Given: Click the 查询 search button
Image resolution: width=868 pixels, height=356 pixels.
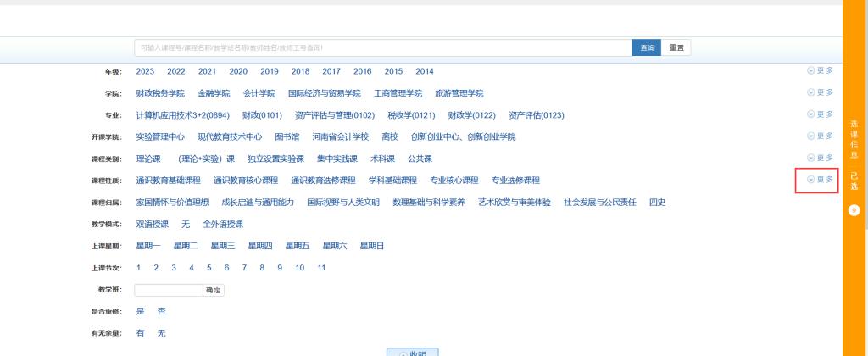Looking at the screenshot, I should click(646, 47).
